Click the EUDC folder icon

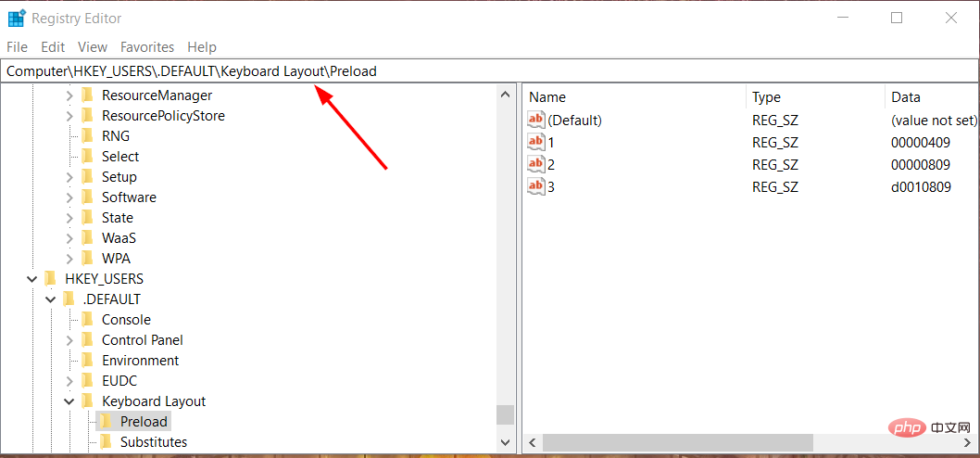click(88, 380)
